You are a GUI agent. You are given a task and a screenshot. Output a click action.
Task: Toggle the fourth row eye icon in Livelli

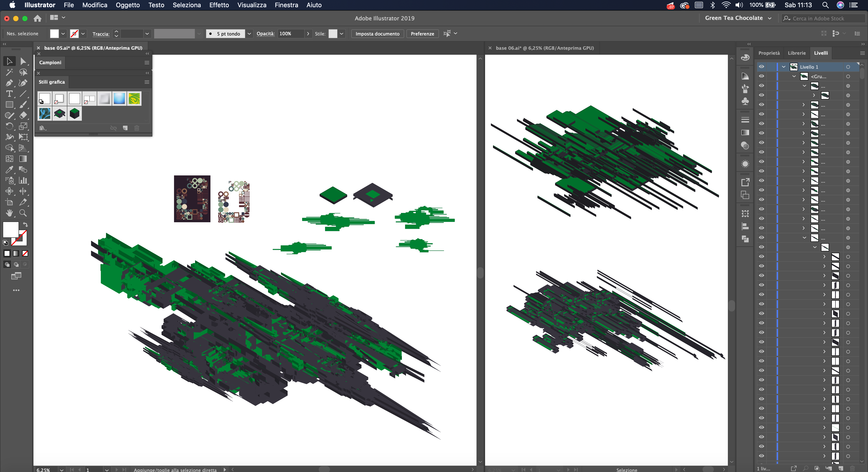click(x=761, y=95)
